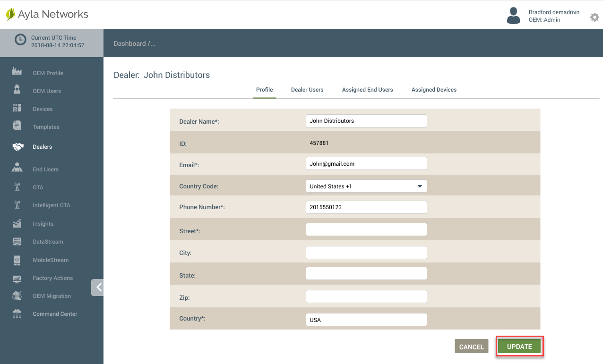Click the empty City input field
This screenshot has width=603, height=364.
[x=366, y=253]
